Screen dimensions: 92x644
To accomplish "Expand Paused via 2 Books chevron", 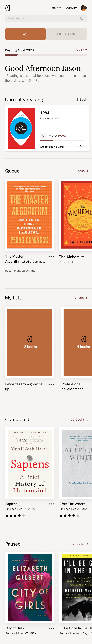I will click(87, 544).
